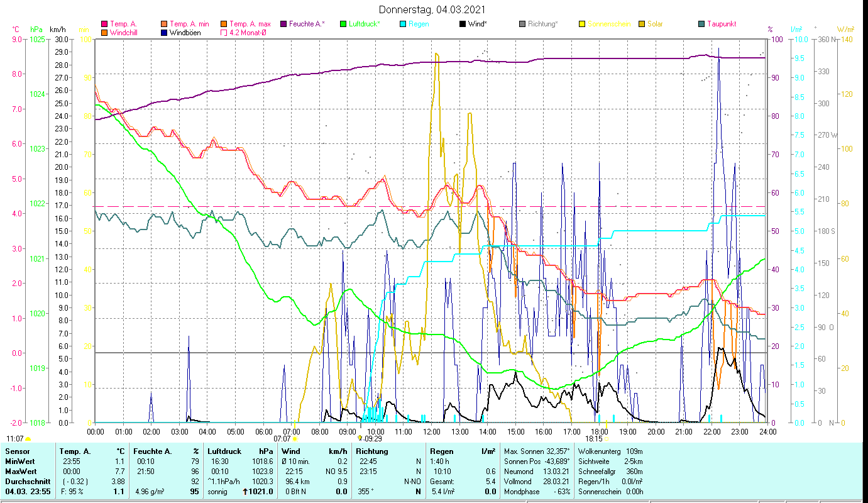
Task: Click the dark blue Windböen legend swatch
Action: pos(165,32)
